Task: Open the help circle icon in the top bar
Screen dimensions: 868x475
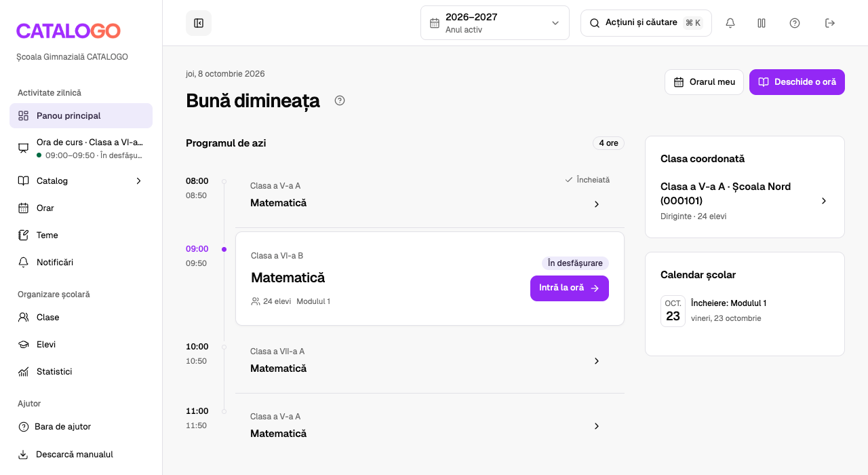Action: 795,23
